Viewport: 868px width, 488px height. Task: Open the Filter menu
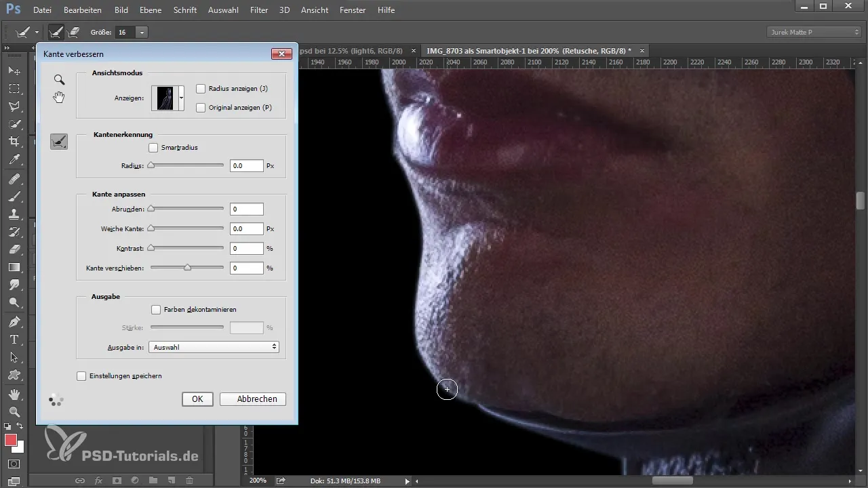click(x=258, y=10)
